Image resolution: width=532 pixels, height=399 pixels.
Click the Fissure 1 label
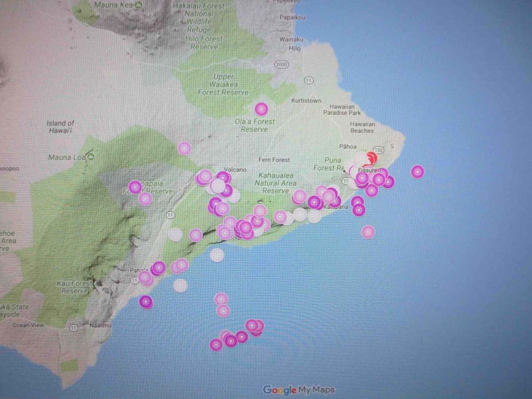[x=369, y=171]
